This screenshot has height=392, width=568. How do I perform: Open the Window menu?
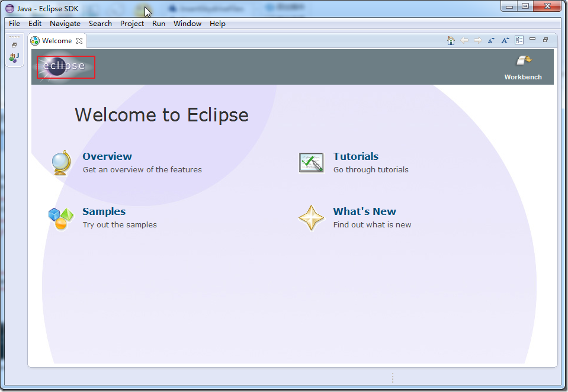coord(187,24)
